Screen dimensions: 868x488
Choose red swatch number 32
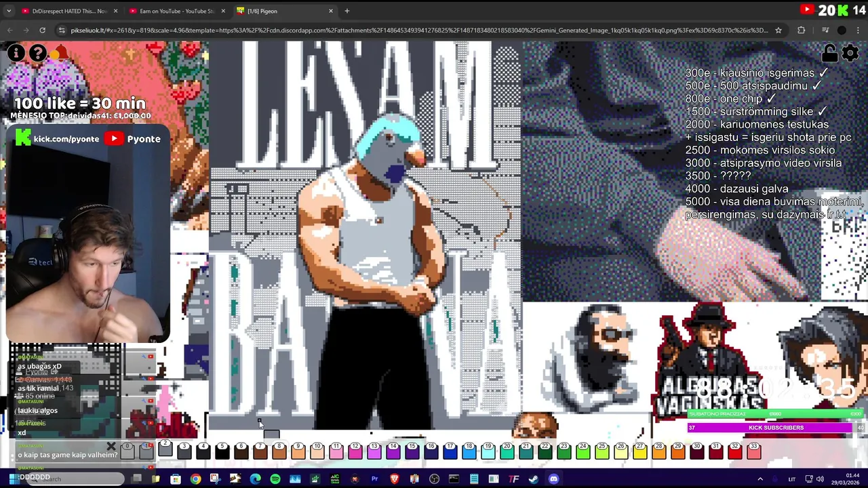[734, 451]
